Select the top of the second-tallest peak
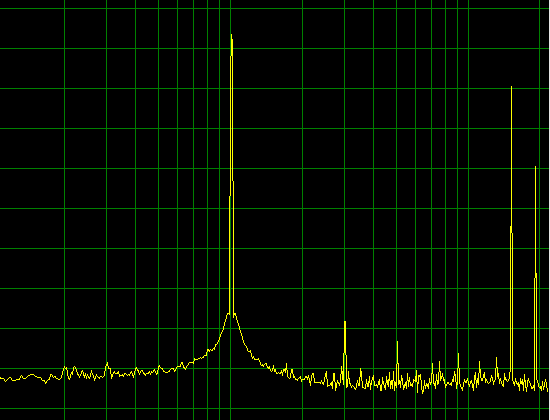This screenshot has height=420, width=550. click(x=511, y=87)
